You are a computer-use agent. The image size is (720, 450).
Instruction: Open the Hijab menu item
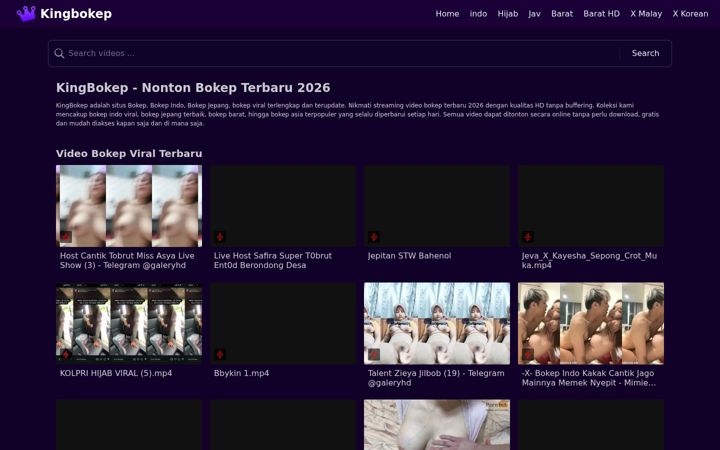point(507,14)
